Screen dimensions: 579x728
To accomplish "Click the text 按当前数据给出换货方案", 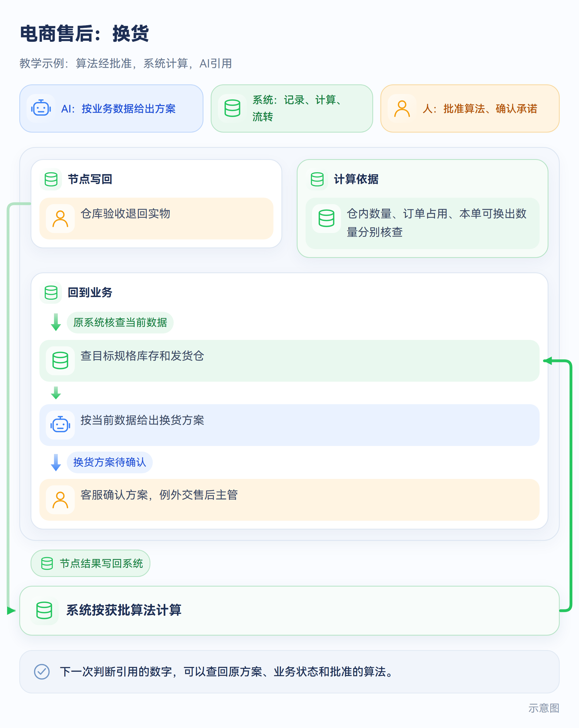I will [142, 421].
